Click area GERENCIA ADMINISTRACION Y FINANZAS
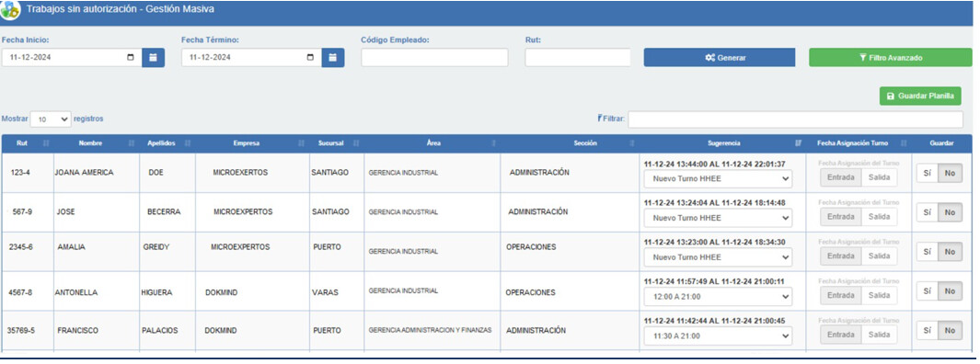 430,330
